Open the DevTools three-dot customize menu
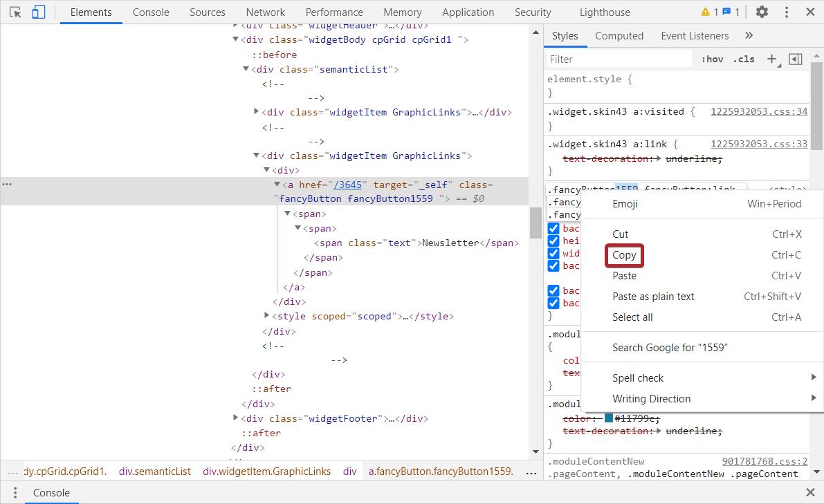 click(x=786, y=12)
